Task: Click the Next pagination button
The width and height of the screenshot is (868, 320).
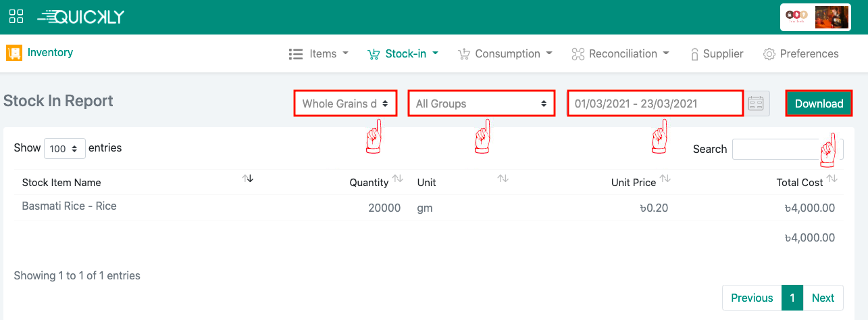Action: pyautogui.click(x=823, y=298)
